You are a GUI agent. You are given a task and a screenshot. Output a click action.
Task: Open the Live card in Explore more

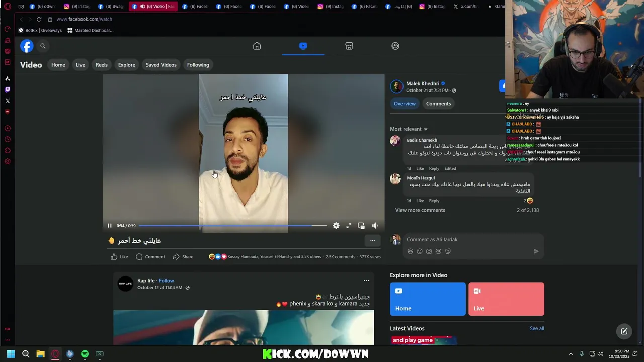pyautogui.click(x=506, y=299)
